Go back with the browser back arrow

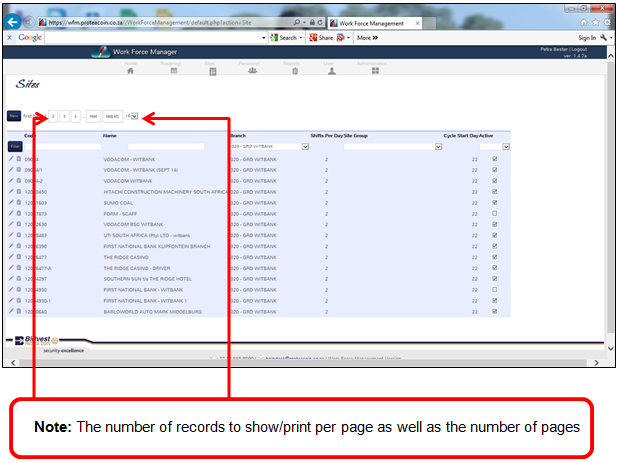[13, 22]
